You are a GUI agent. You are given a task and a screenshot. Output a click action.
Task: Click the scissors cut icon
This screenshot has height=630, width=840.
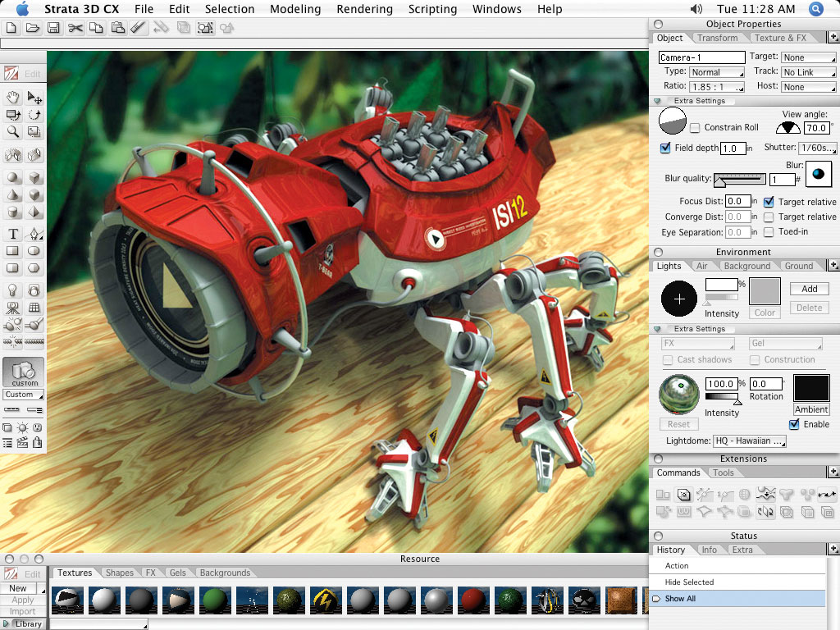coord(75,28)
